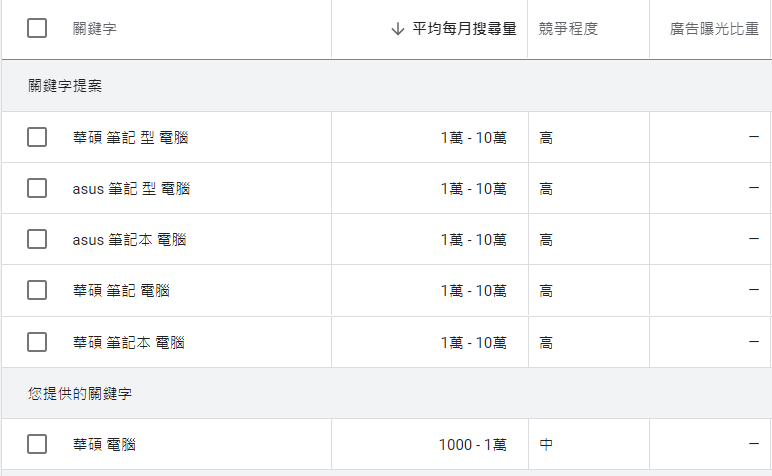Click the sort arrow by 平均每月搜尋量
The height and width of the screenshot is (476, 772).
pyautogui.click(x=398, y=29)
